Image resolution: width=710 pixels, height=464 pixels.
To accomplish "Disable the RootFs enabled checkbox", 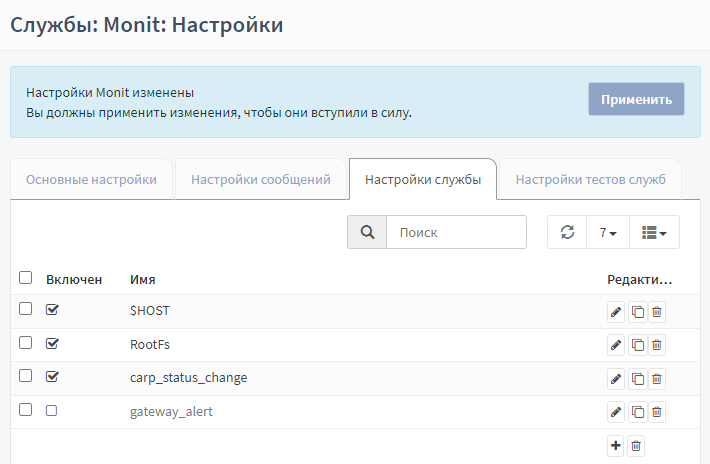I will pos(52,344).
